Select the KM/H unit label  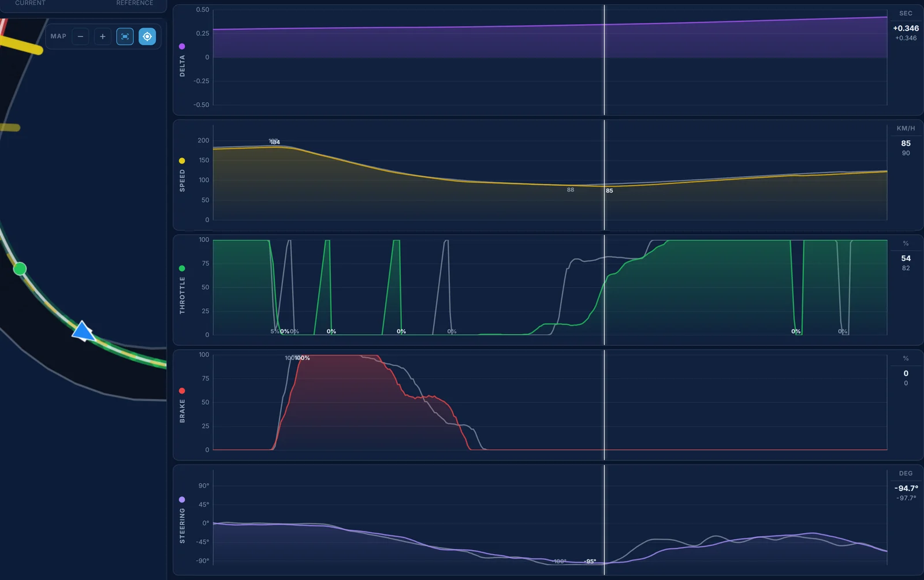906,128
